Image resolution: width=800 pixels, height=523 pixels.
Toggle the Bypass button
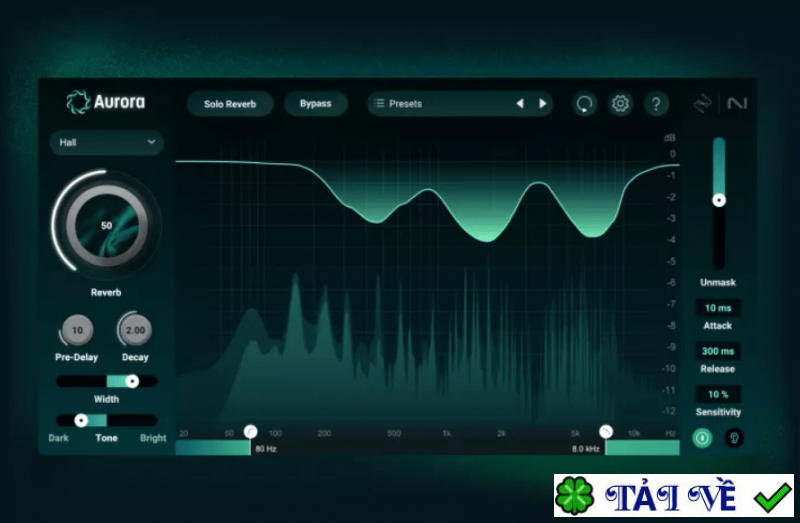point(316,104)
